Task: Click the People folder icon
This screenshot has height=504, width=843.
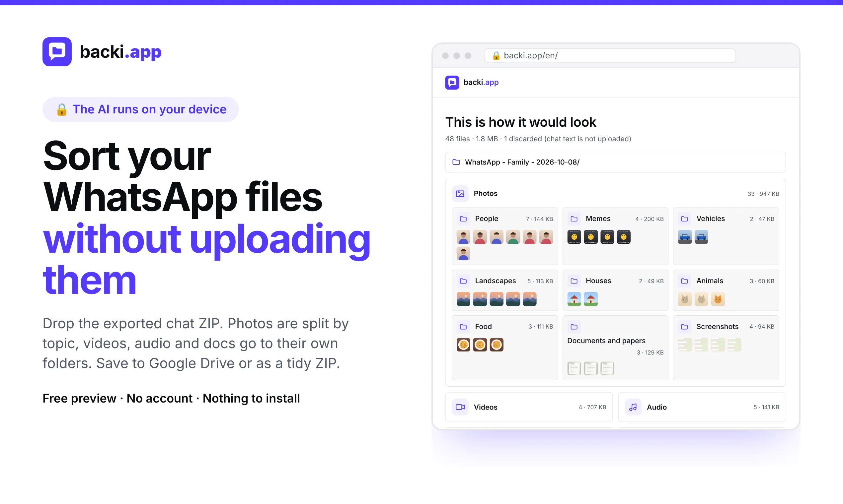Action: [x=463, y=219]
